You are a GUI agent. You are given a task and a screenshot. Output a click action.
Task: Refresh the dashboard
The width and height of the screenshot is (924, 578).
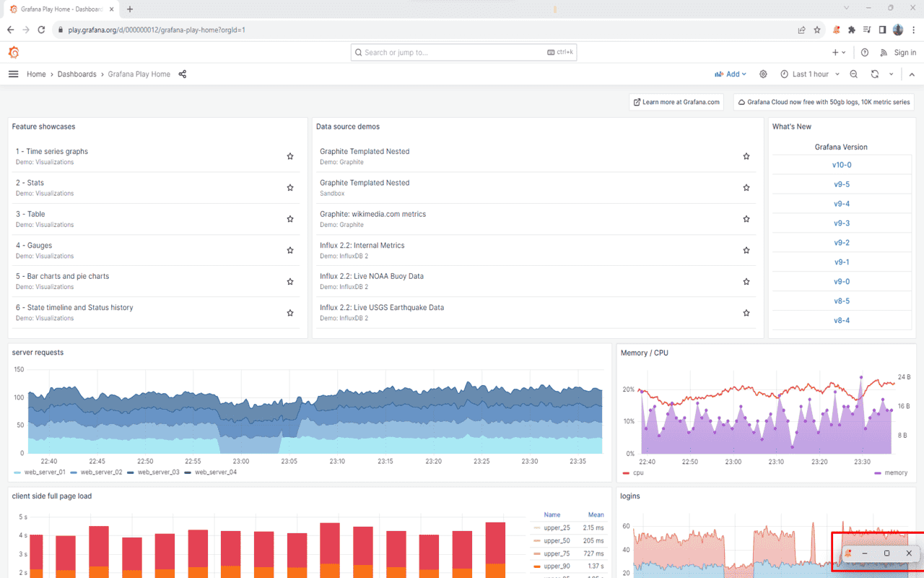coord(875,74)
